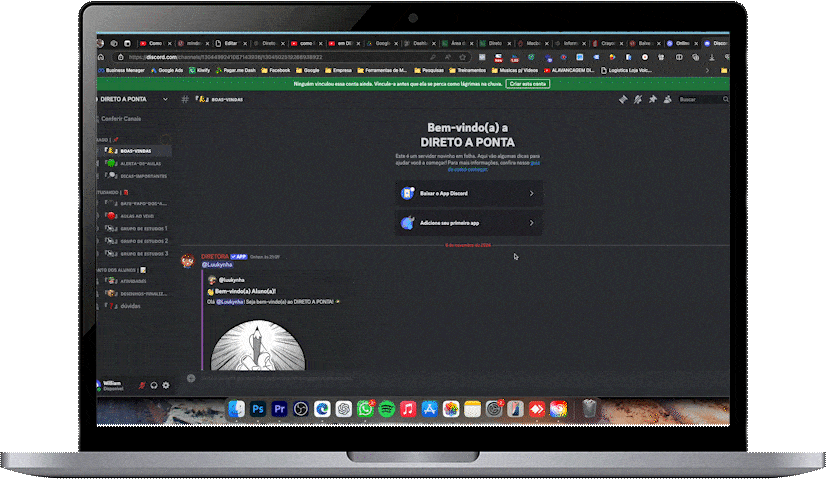Open the Adicione seu primeiro app card

point(468,223)
